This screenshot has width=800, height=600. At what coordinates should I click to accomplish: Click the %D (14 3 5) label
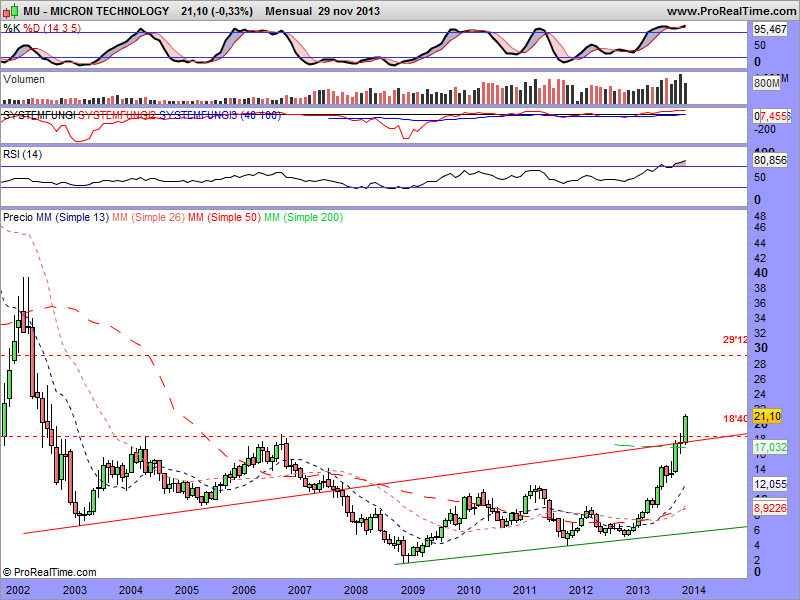[x=52, y=29]
